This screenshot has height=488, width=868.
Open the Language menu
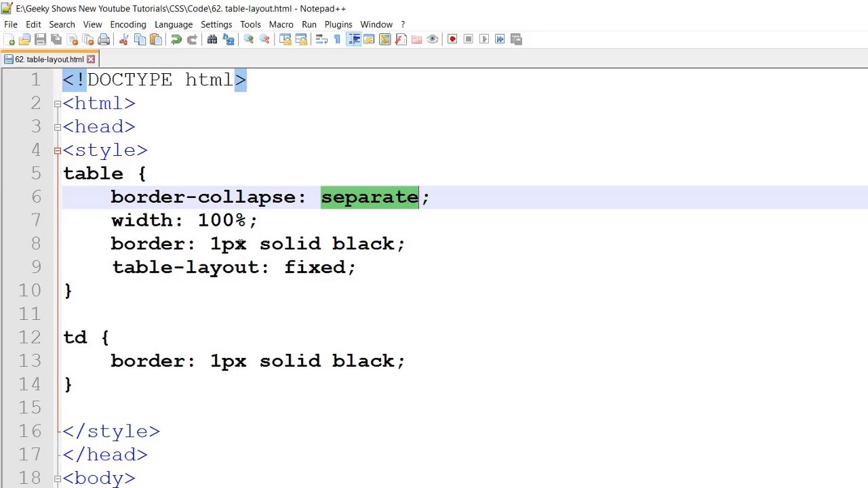coord(174,24)
